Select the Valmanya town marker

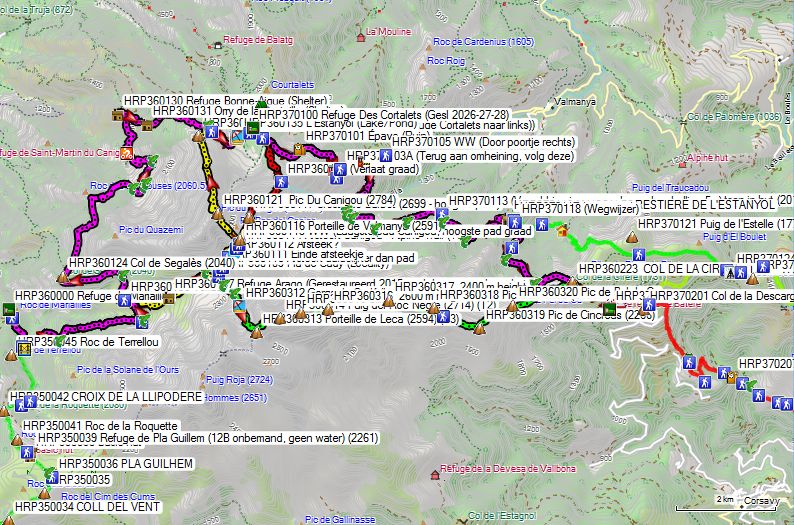point(552,107)
